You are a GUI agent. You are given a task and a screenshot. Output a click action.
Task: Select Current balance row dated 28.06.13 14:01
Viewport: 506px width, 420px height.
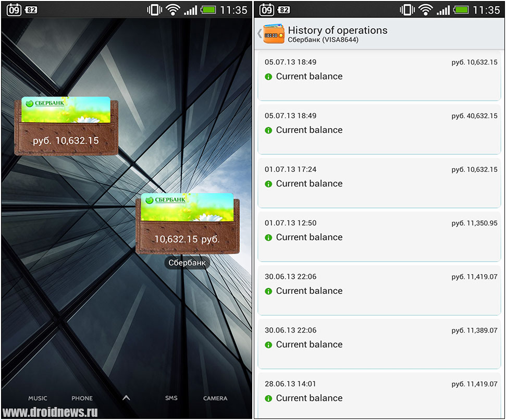click(379, 396)
